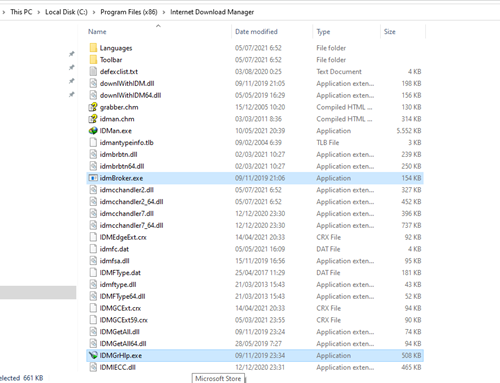500x383 pixels.
Task: Click Compiled HTML type of idman.chm
Action: pos(344,119)
